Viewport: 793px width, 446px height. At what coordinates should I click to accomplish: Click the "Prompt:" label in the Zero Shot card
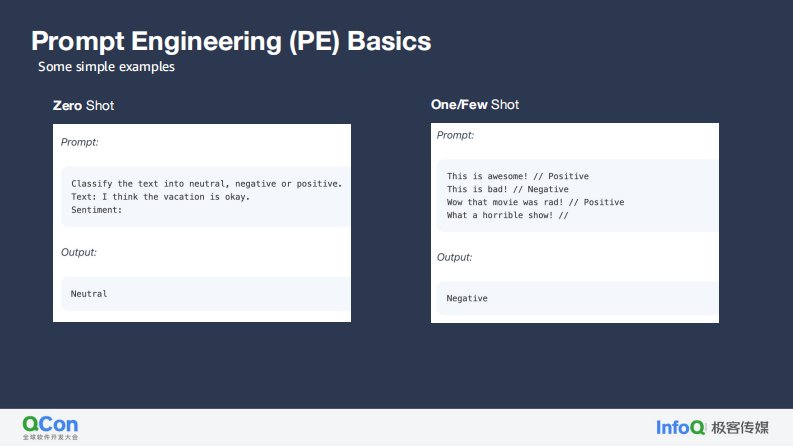tap(79, 142)
